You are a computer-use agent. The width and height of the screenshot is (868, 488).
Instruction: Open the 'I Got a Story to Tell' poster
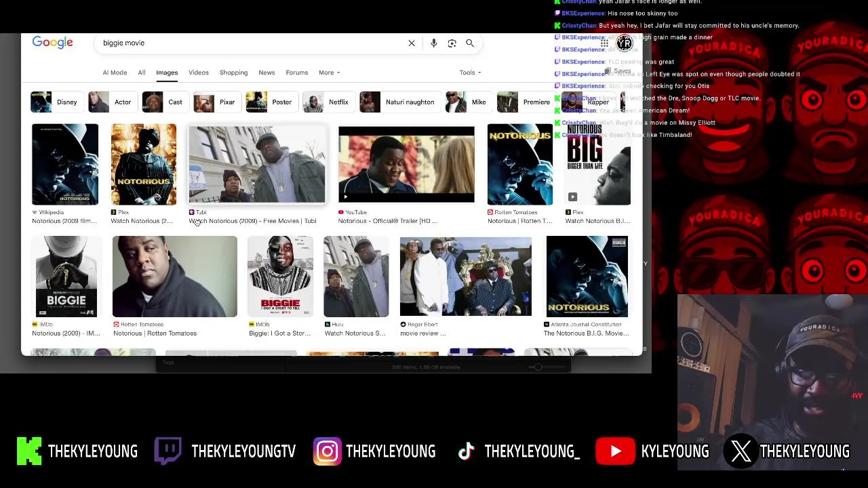pos(281,277)
